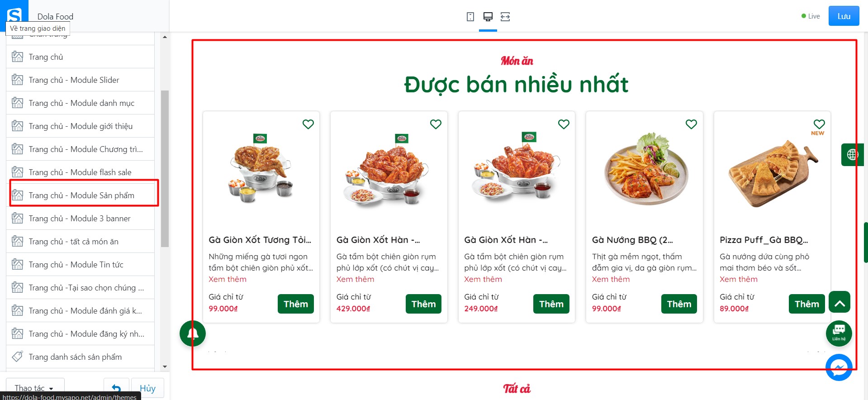Switch to full-width preview icon
Image resolution: width=868 pixels, height=400 pixels.
(505, 17)
